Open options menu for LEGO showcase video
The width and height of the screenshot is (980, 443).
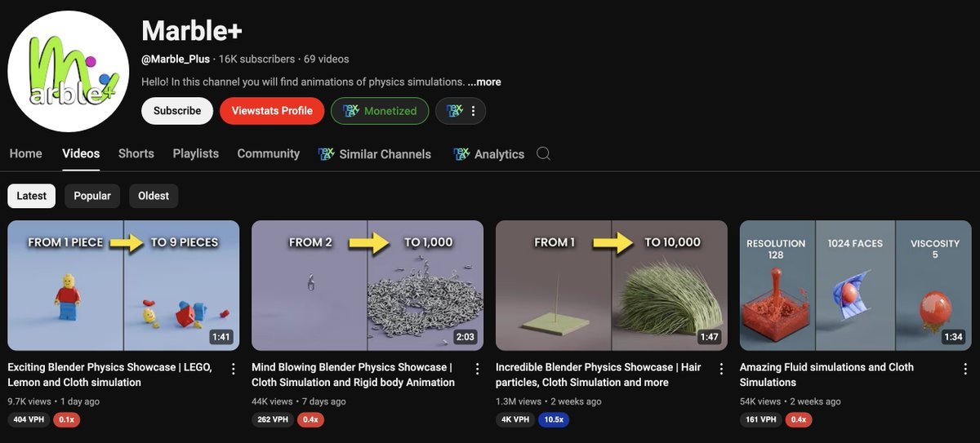click(x=233, y=370)
